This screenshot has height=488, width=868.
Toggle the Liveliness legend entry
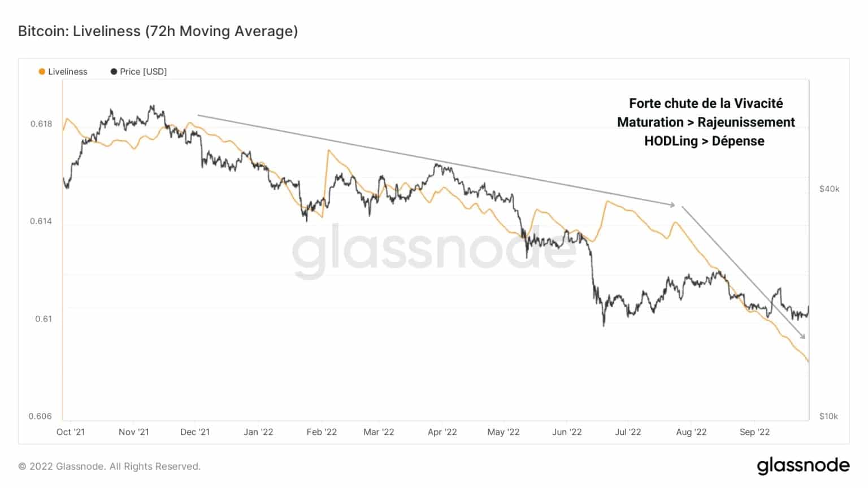[67, 72]
